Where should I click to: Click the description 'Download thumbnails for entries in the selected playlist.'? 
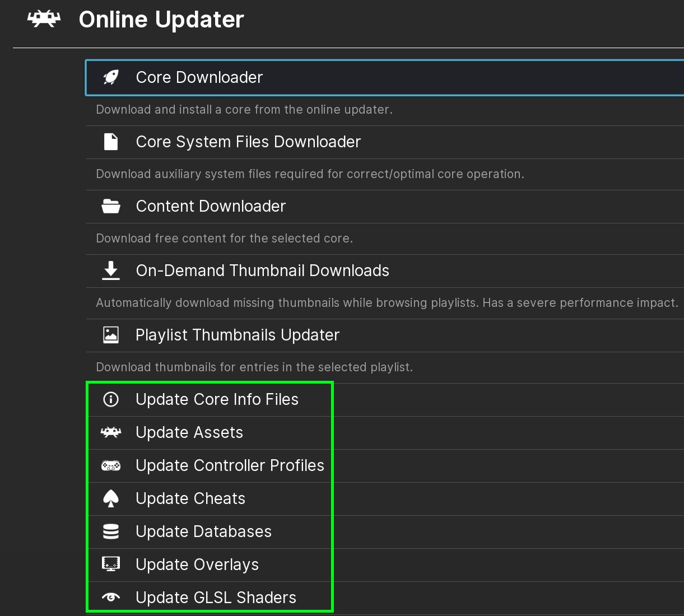pos(254,367)
